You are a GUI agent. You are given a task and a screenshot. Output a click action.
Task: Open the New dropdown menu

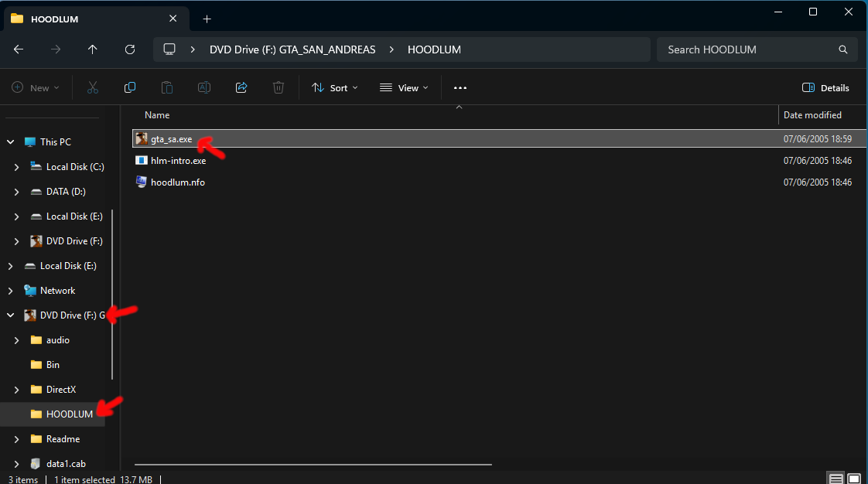click(x=36, y=87)
